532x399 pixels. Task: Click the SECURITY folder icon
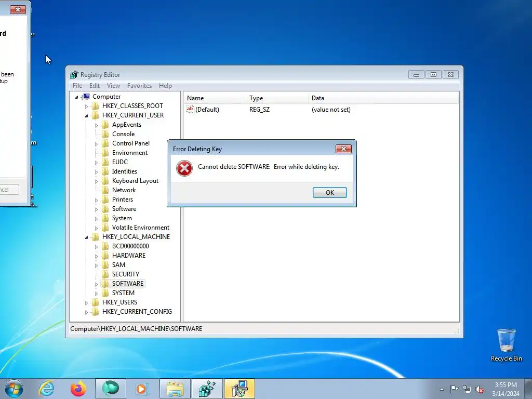[x=105, y=274]
